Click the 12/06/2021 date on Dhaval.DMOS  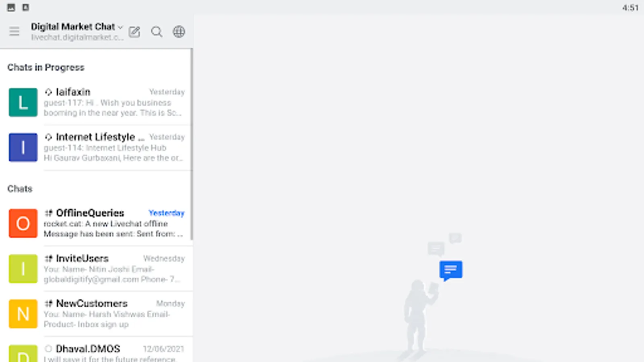coord(163,349)
